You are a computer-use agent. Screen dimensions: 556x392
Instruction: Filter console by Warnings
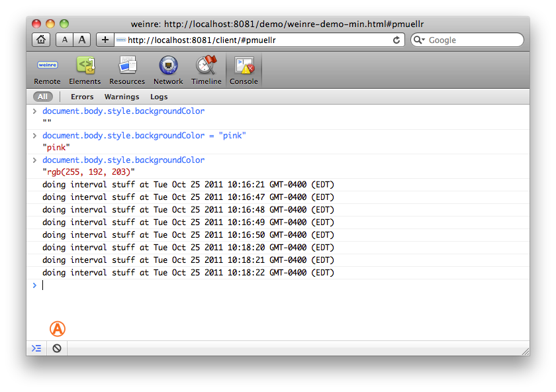click(122, 97)
